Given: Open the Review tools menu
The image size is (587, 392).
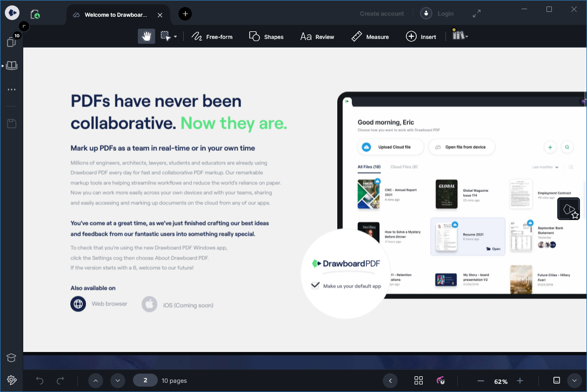Looking at the screenshot, I should (x=317, y=37).
